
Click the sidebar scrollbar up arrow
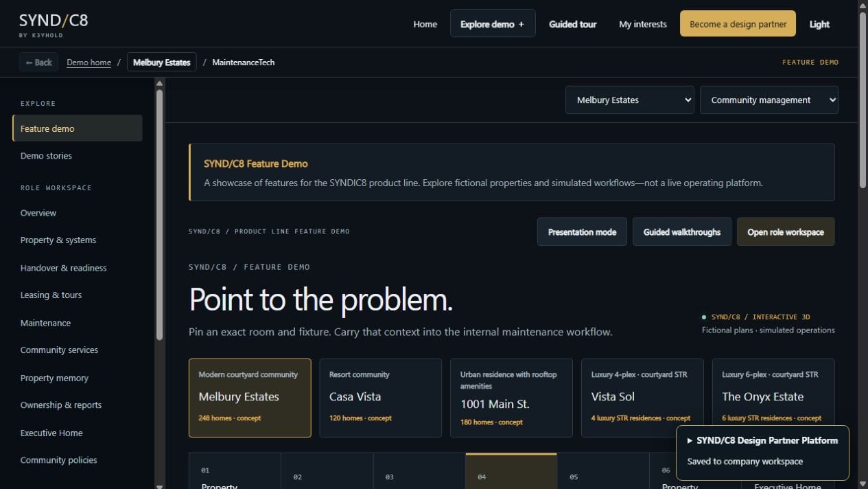point(160,84)
